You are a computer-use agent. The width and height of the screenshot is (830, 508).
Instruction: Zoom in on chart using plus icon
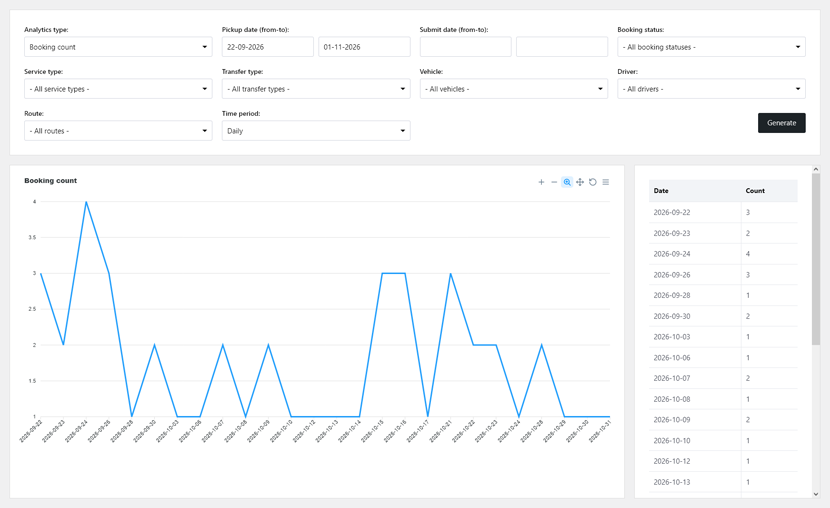[x=541, y=182]
